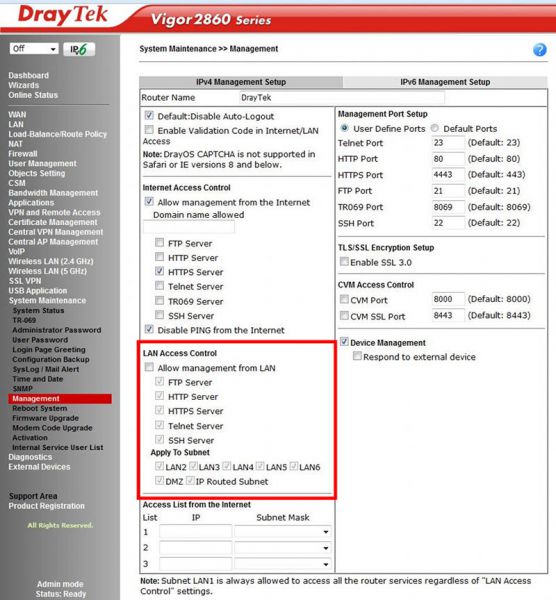Switch to IPv6 Management Setup tab

click(x=445, y=82)
